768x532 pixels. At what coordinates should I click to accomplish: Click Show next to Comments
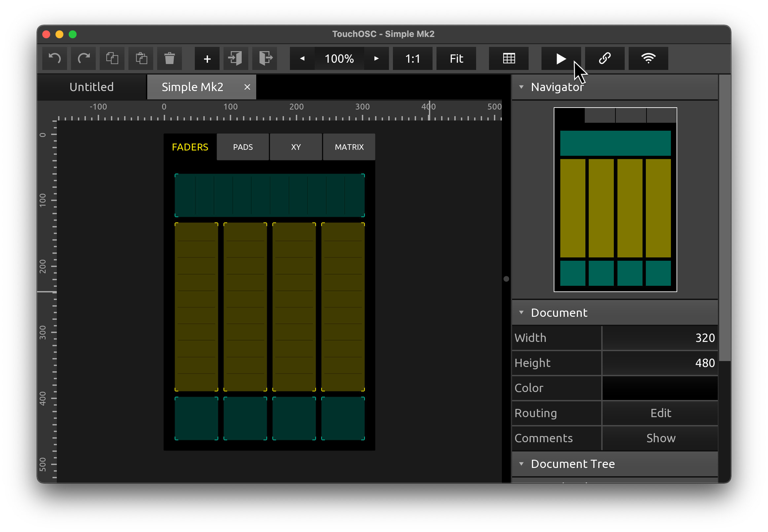tap(660, 438)
